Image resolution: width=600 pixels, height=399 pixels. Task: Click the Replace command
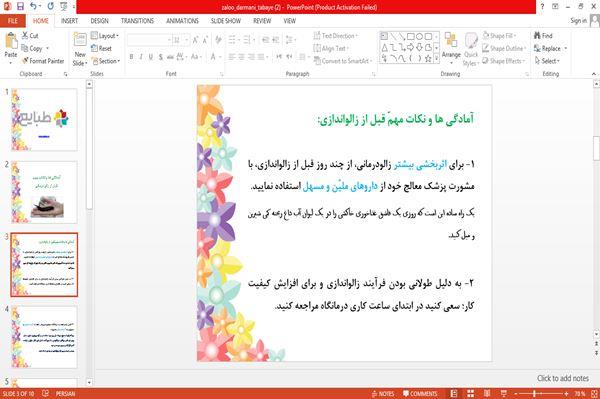pyautogui.click(x=547, y=48)
